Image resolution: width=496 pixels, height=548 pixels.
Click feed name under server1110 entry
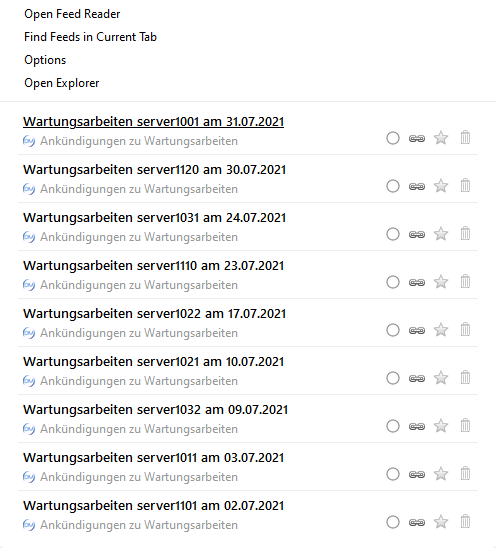(x=139, y=285)
